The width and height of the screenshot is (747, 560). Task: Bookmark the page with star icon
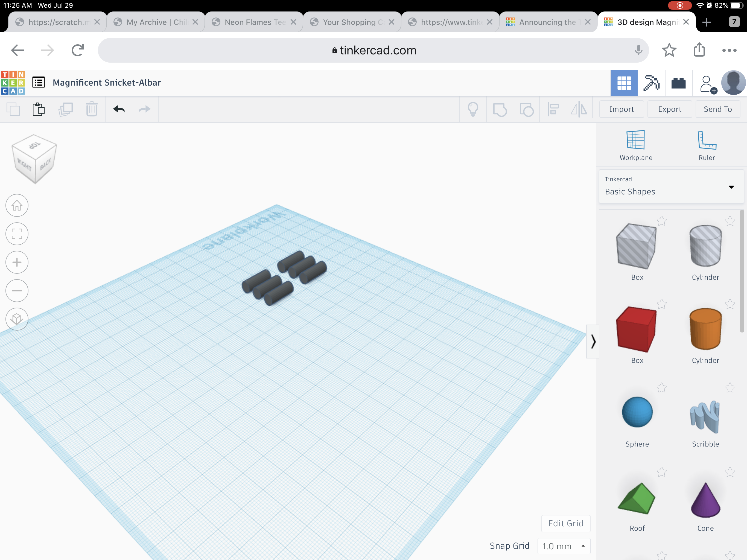(x=669, y=50)
